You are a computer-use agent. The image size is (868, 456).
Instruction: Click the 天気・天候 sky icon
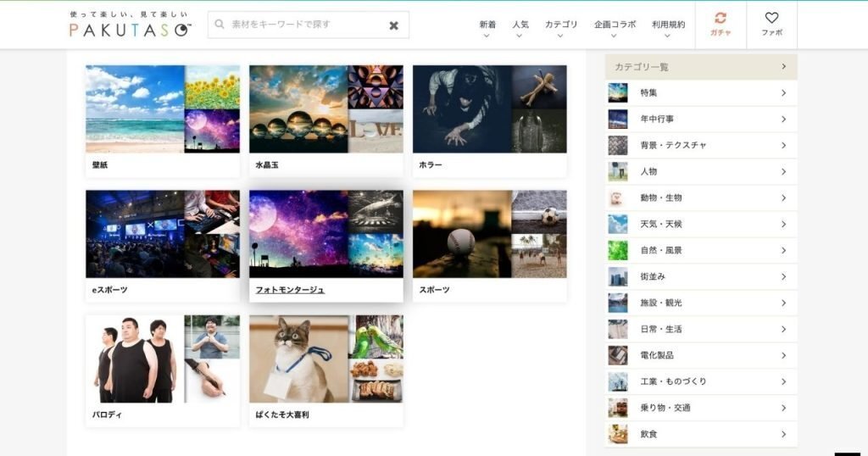tap(618, 224)
